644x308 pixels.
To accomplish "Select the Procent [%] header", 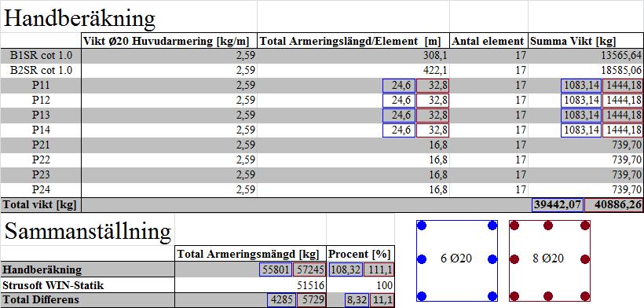I will 360,255.
